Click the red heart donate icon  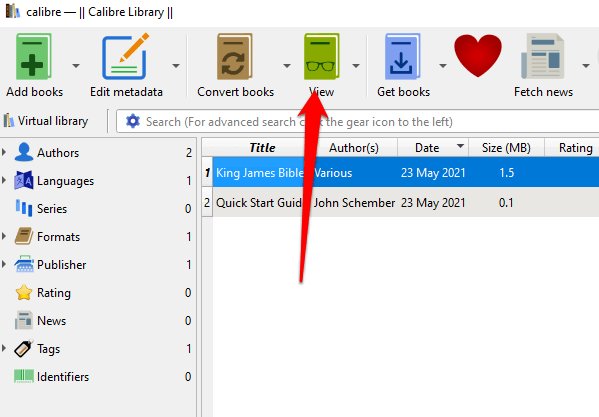(x=478, y=55)
